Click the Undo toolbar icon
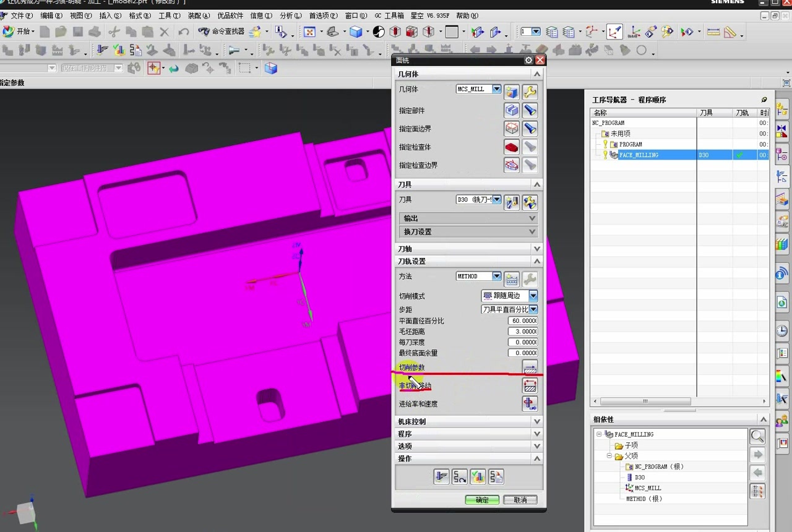 tap(184, 32)
